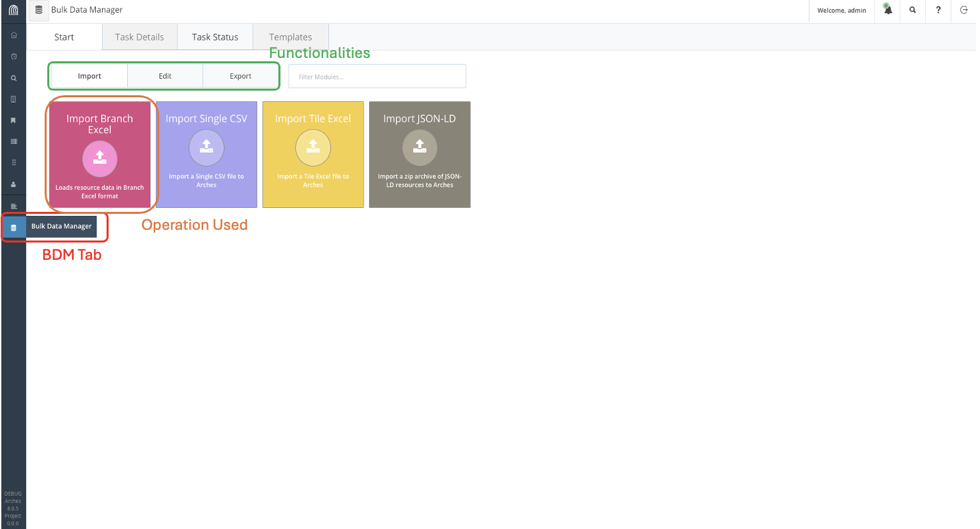Open the user profile icon in sidebar
The image size is (980, 529).
13,185
